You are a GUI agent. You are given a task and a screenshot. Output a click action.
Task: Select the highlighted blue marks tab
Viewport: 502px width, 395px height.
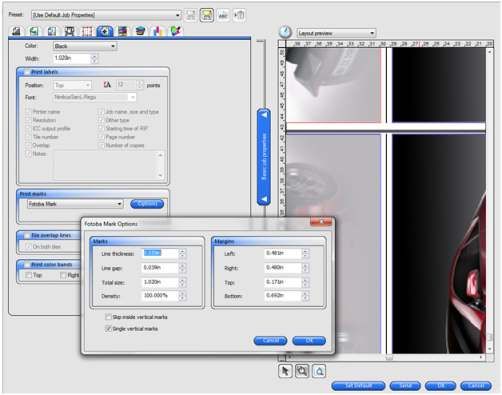105,31
